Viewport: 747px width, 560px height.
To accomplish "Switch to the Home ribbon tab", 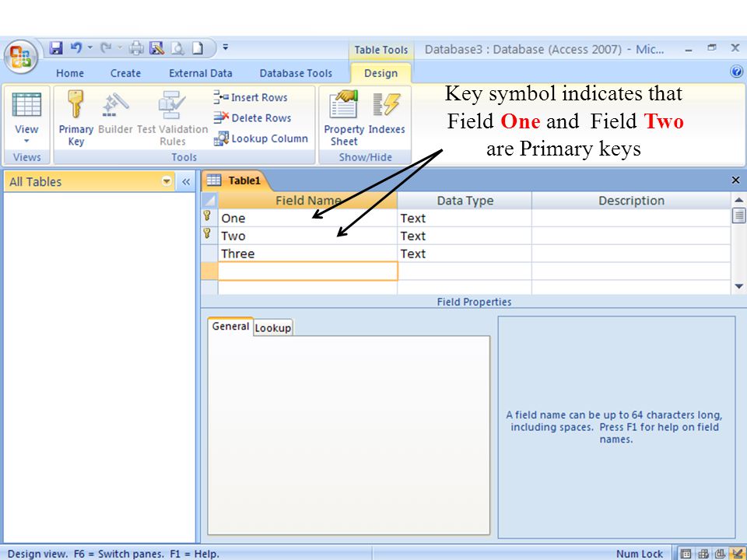I will point(70,73).
